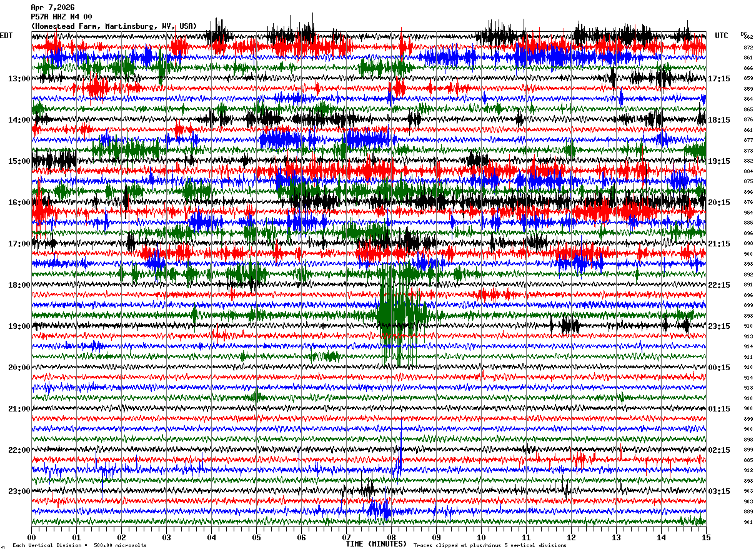
Task: Click the 'Each Vertical Division = 500.00 microvolts' note
Action: click(79, 545)
